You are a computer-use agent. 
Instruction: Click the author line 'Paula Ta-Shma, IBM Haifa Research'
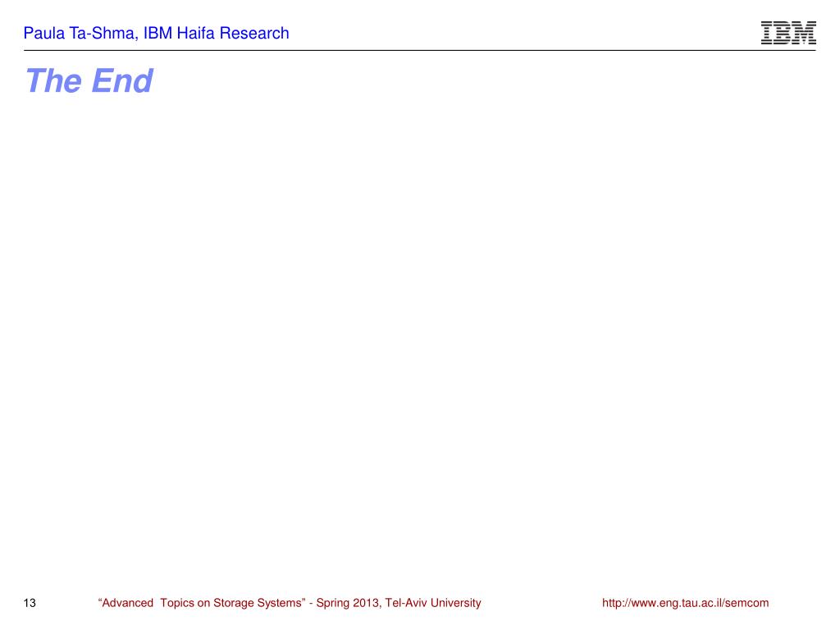coord(156,33)
